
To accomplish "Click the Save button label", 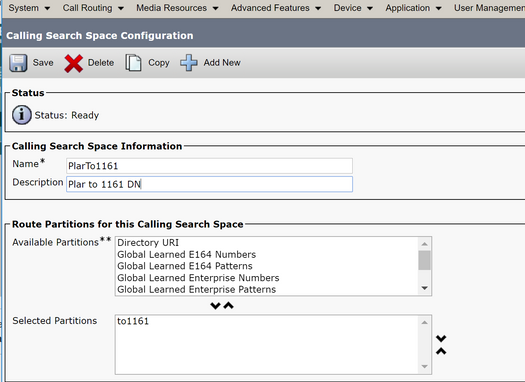I will coord(43,63).
